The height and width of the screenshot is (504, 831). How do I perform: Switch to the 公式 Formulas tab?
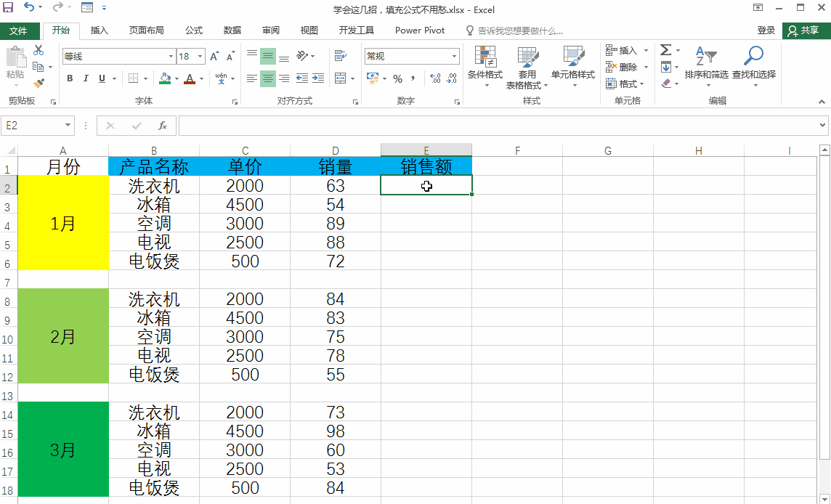coord(194,31)
